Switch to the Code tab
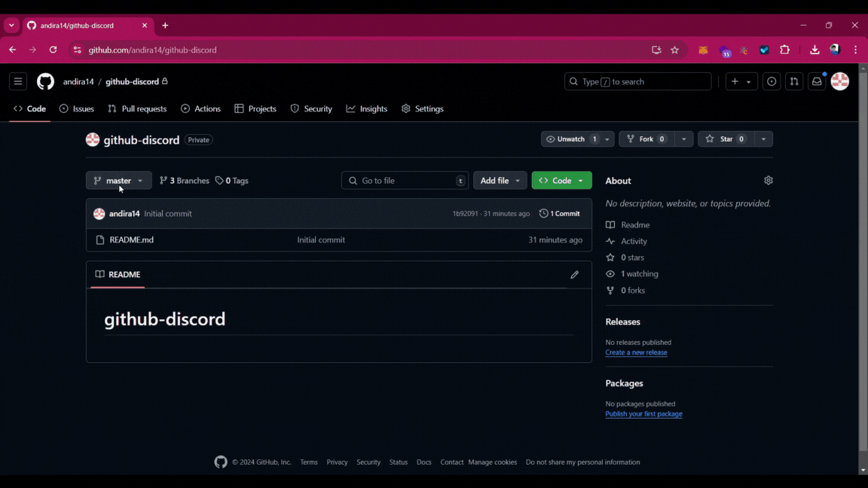Viewport: 868px width, 488px height. 30,109
